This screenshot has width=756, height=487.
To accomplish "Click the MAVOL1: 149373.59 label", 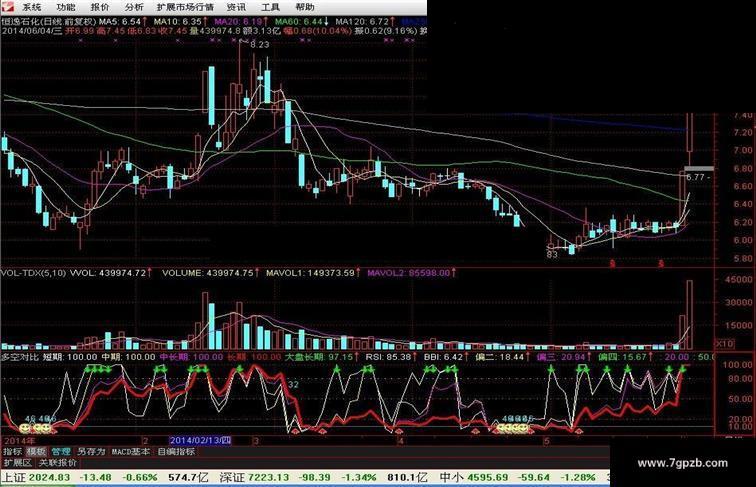I will click(x=310, y=273).
